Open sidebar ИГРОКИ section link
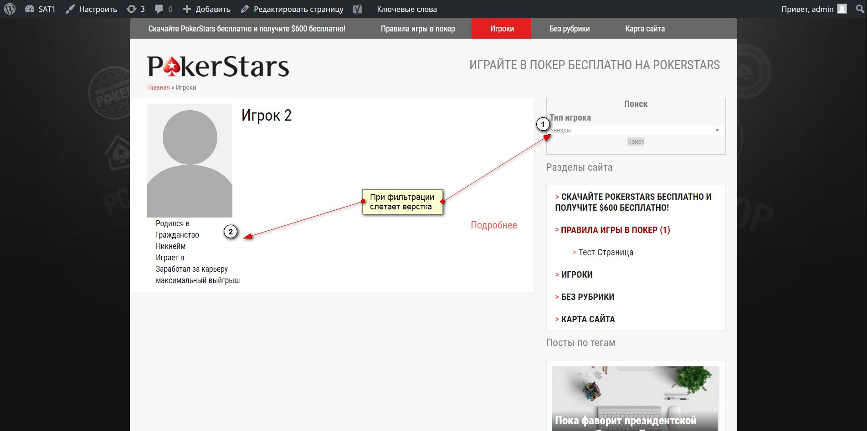868x431 pixels. click(577, 274)
